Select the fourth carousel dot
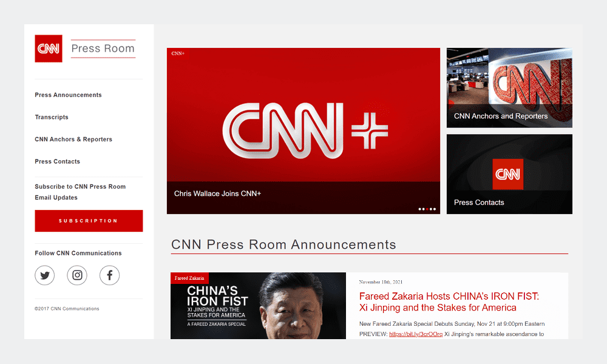 pyautogui.click(x=431, y=209)
